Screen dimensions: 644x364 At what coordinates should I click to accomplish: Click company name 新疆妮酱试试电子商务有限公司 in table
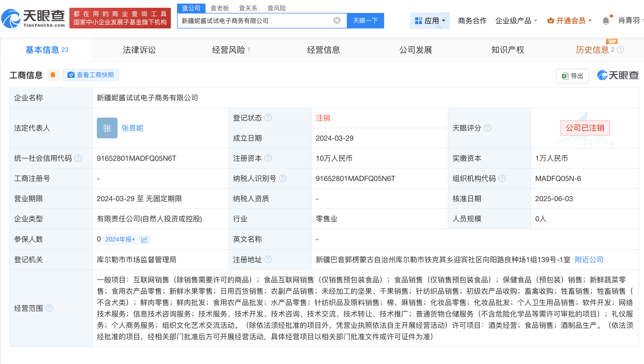tap(147, 98)
